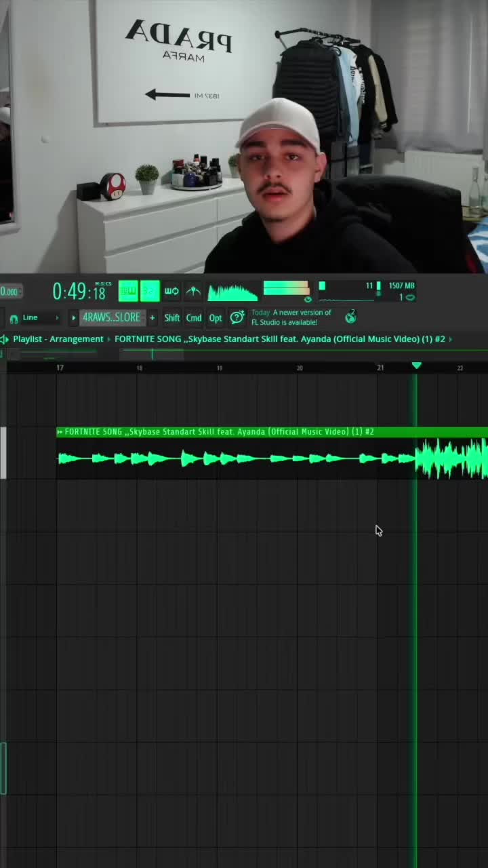This screenshot has width=488, height=868.
Task: Click the playlist speaker arrow icon
Action: click(x=5, y=339)
